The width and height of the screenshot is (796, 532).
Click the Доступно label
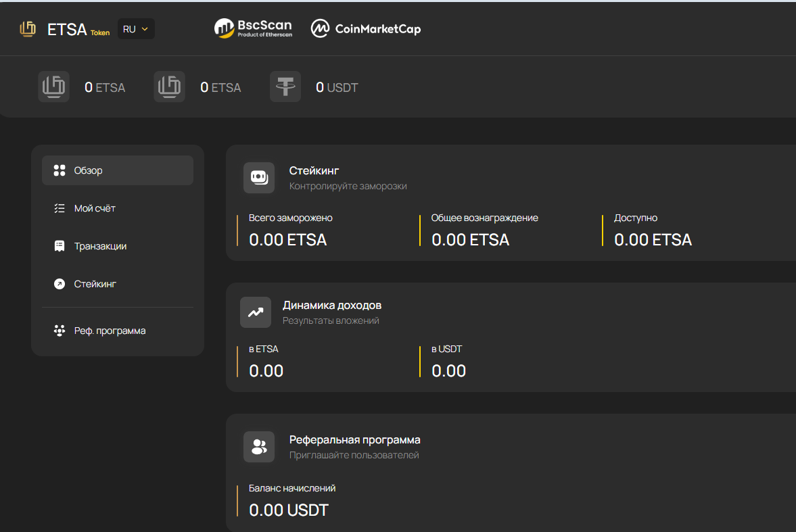636,218
